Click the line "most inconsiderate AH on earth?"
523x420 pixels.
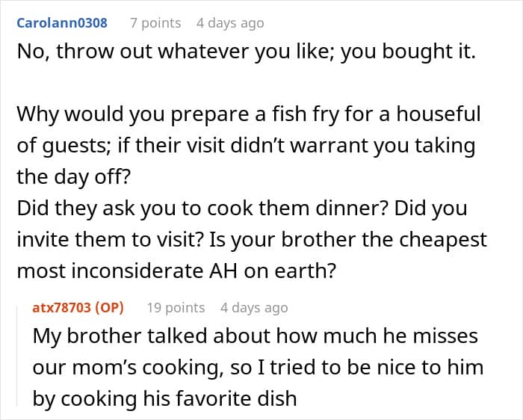176,271
